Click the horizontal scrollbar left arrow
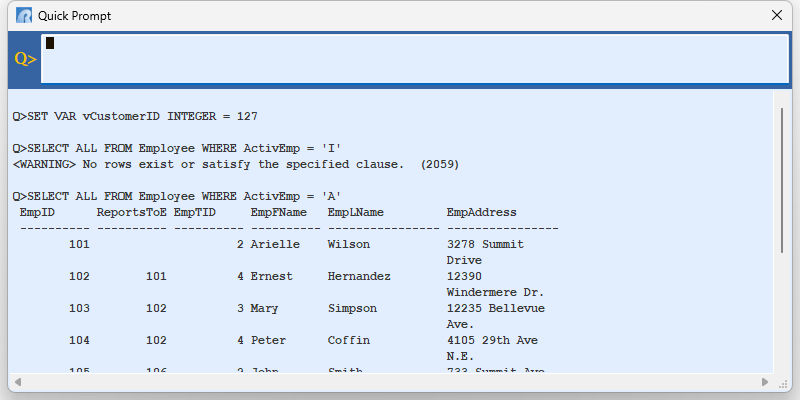800x400 pixels. pos(15,383)
